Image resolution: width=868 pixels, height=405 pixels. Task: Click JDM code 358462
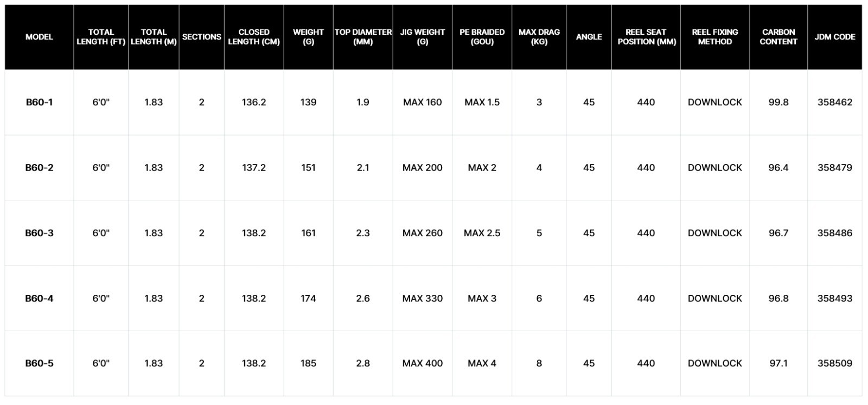835,102
